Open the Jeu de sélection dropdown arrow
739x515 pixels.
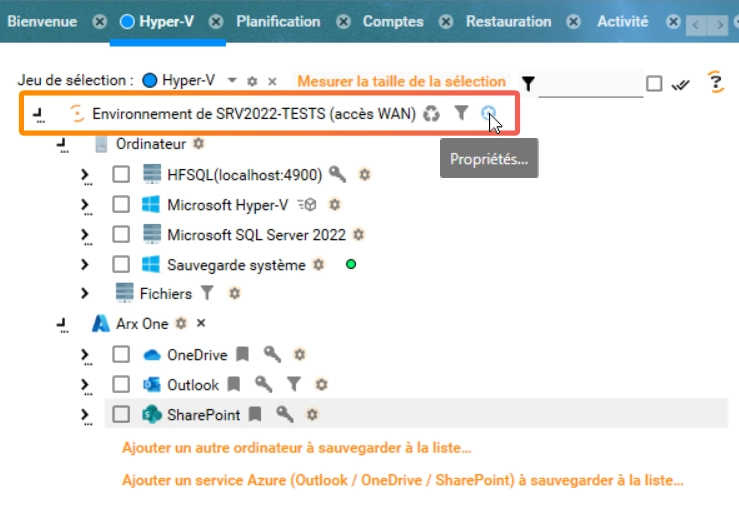(x=232, y=80)
